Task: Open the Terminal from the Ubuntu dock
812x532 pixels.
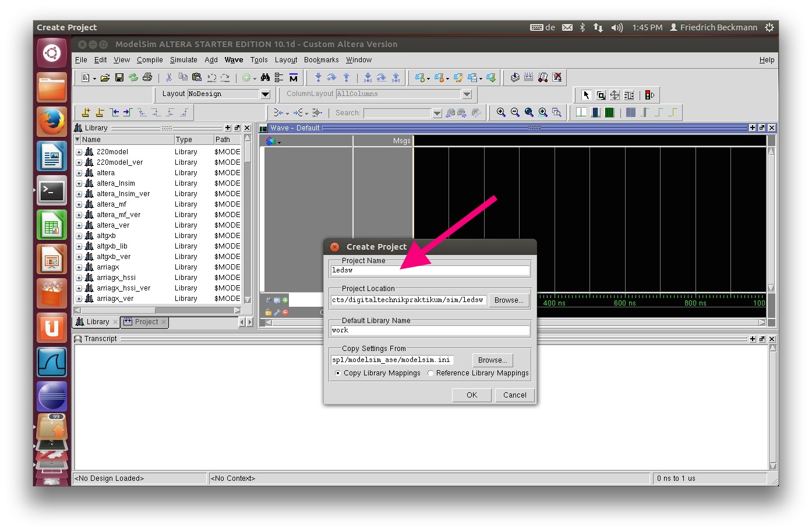Action: pos(52,191)
